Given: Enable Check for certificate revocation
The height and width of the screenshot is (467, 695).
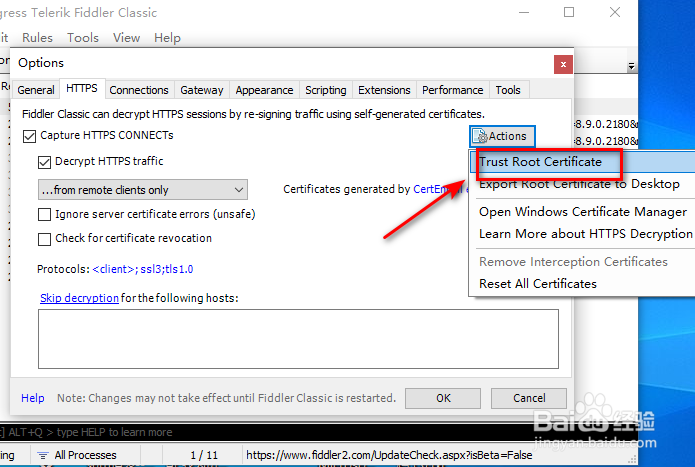Looking at the screenshot, I should [x=44, y=239].
